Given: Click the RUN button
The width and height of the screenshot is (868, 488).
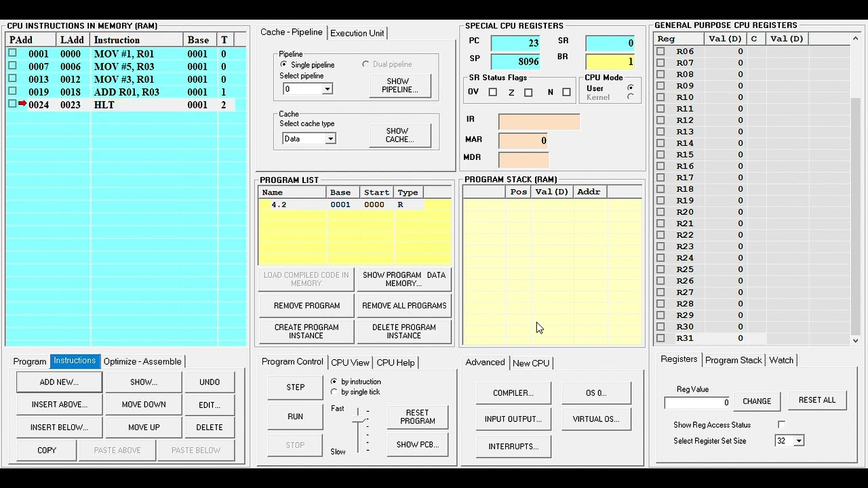Looking at the screenshot, I should (x=296, y=416).
